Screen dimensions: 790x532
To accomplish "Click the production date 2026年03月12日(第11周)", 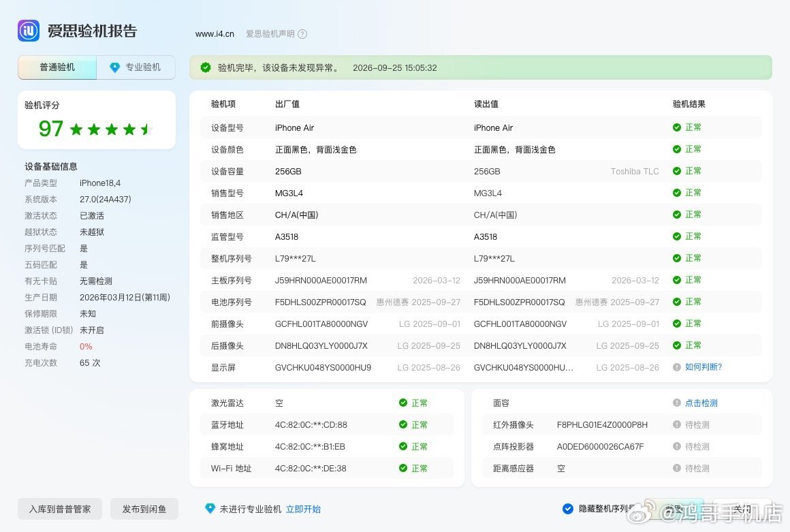I will pyautogui.click(x=125, y=297).
